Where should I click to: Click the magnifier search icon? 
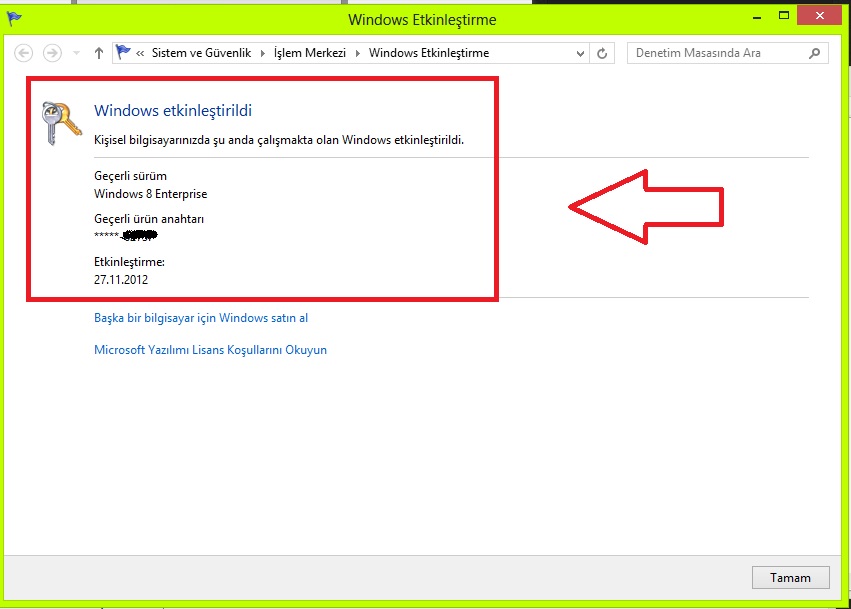[x=814, y=53]
